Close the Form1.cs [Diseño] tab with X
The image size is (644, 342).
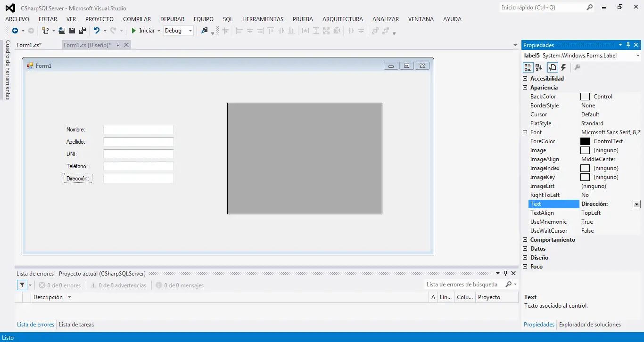(126, 45)
